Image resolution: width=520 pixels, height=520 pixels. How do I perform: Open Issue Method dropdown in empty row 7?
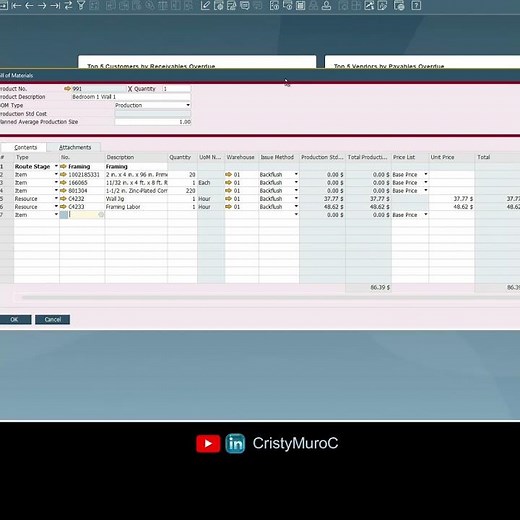tap(296, 214)
